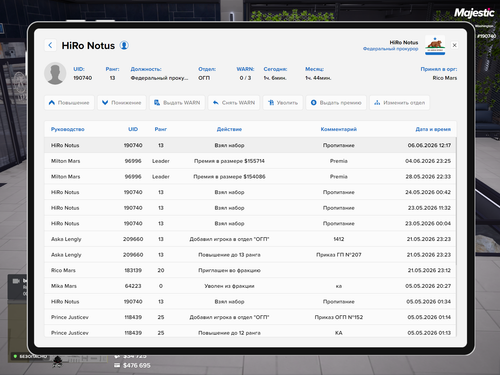Screen dimensions: 500x375
Task: Click the Изменить отдел button
Action: tap(399, 103)
